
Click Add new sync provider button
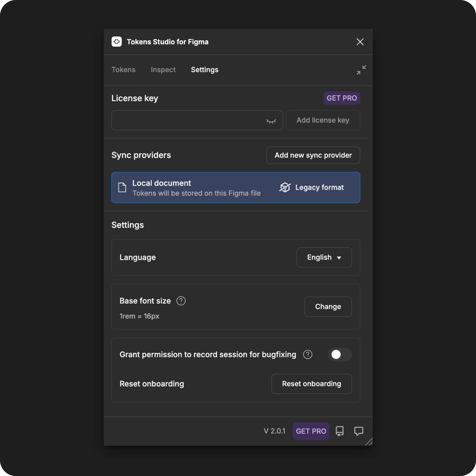point(313,155)
